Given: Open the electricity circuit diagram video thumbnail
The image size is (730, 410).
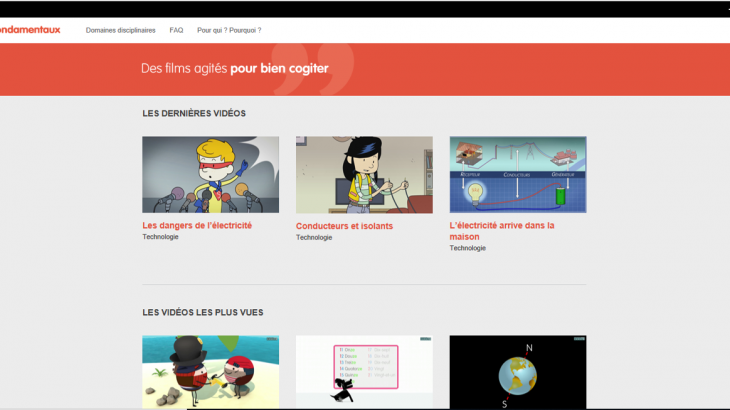Looking at the screenshot, I should pos(518,174).
